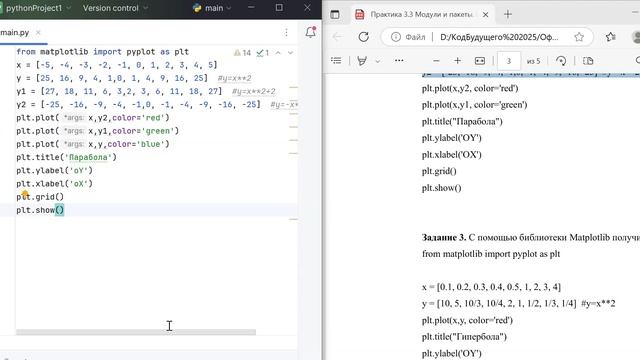
Task: Click plt.xlabel('OX') line in PDF
Action: [452, 155]
